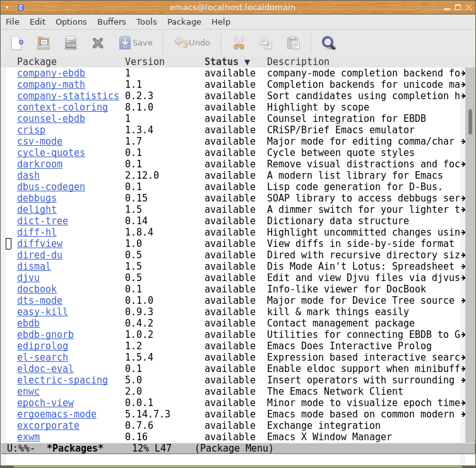Open the docbook package link
Screen dimensions: 476x468
tap(37, 289)
